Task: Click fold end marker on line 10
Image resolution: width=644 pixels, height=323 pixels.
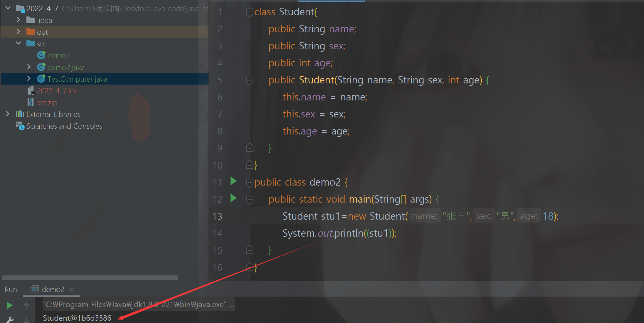Action: (250, 165)
